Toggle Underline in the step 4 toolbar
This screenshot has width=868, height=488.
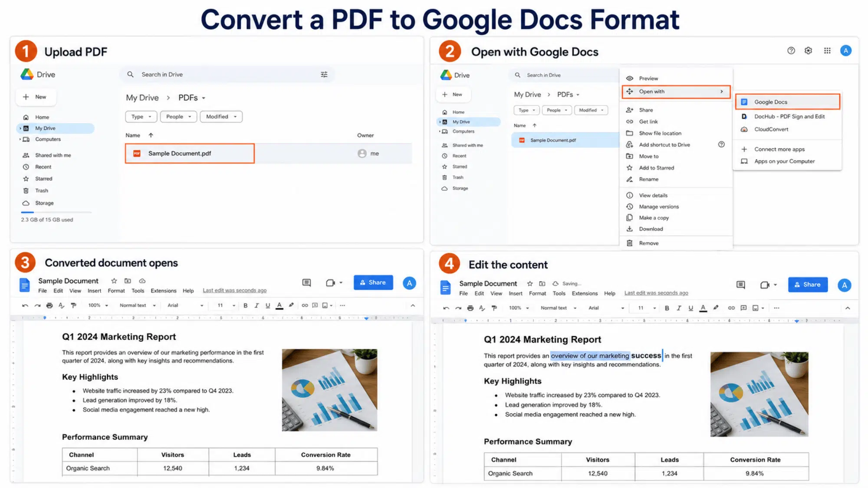(x=691, y=308)
